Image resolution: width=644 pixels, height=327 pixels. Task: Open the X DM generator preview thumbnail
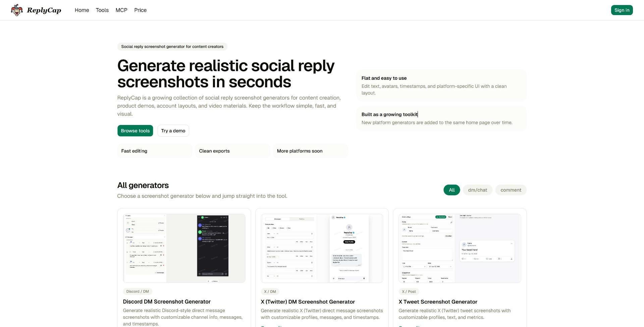[322, 248]
